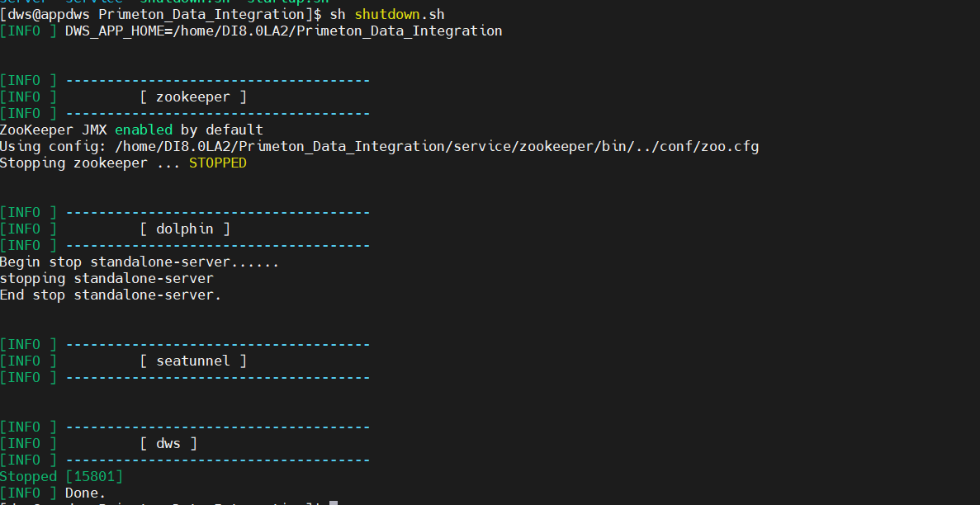Select the '[ dolphin ]' section header
This screenshot has height=505, width=980.
point(185,229)
